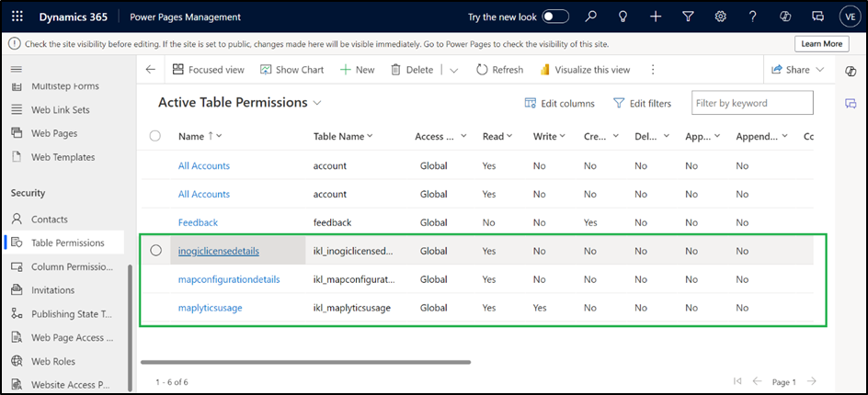Click the Learn More button
868x395 pixels.
point(821,43)
